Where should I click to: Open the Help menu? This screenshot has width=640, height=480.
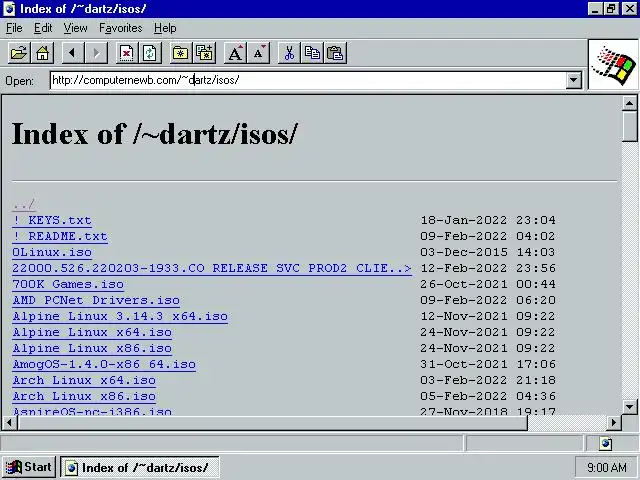coord(165,28)
